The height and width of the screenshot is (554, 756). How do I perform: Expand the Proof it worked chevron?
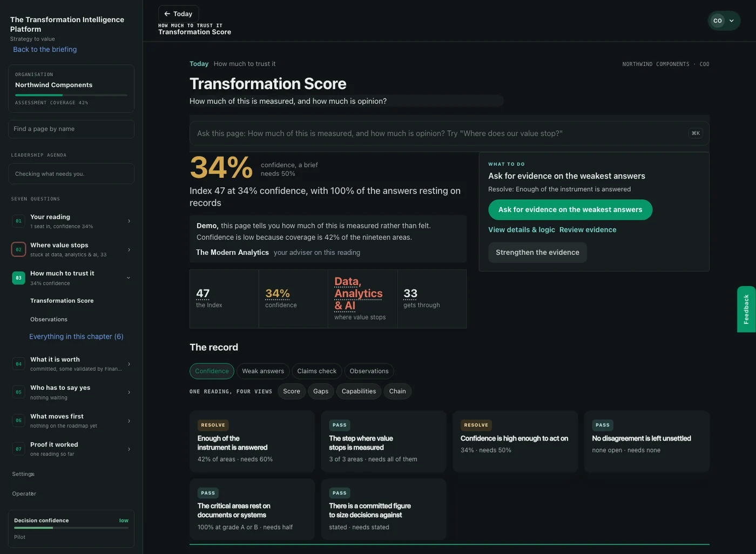click(x=129, y=449)
